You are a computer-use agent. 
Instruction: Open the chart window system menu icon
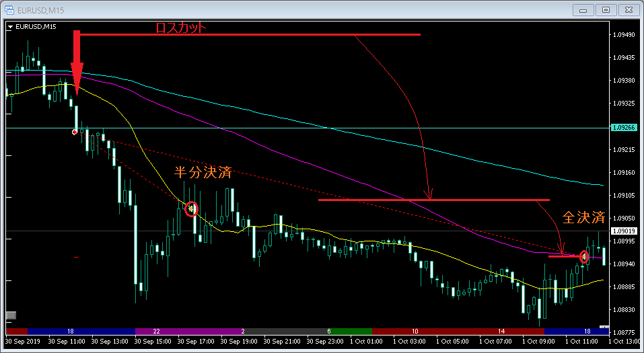(x=9, y=10)
